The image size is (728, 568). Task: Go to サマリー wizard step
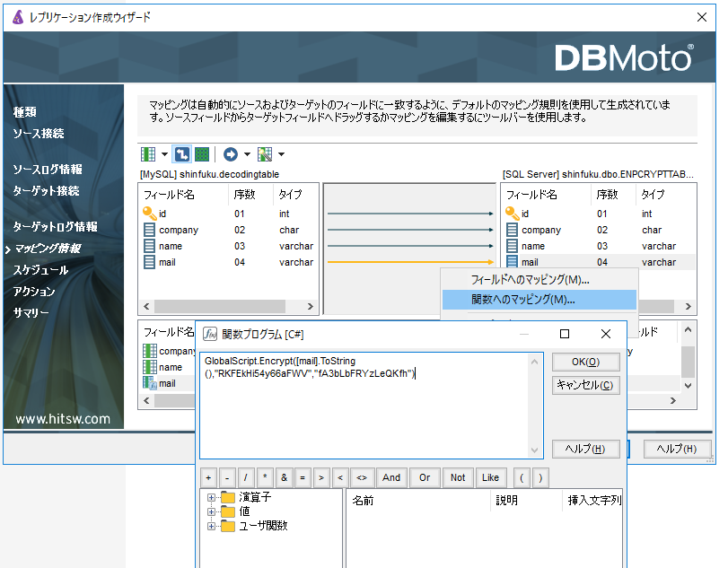pyautogui.click(x=31, y=313)
